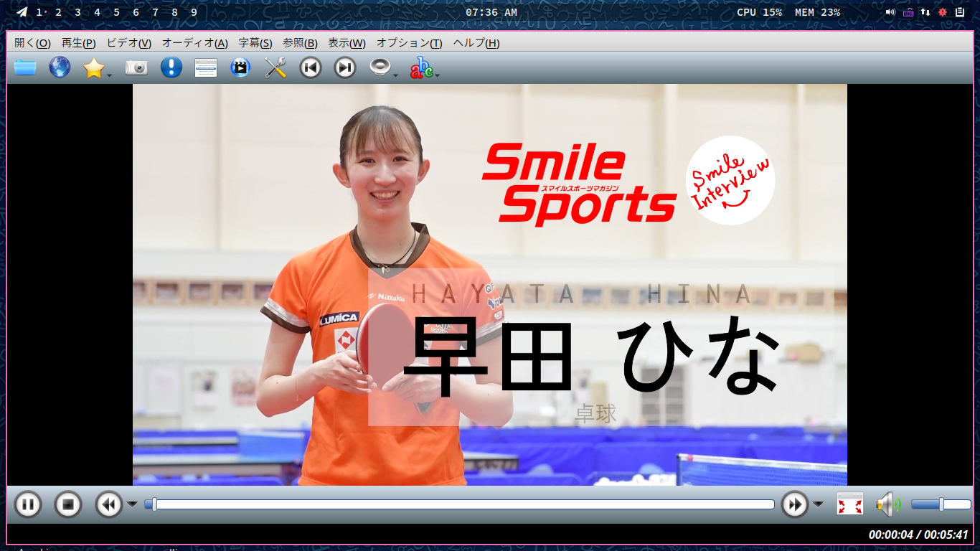Skip to the next playlist item
The height and width of the screenshot is (551, 980).
pos(345,67)
